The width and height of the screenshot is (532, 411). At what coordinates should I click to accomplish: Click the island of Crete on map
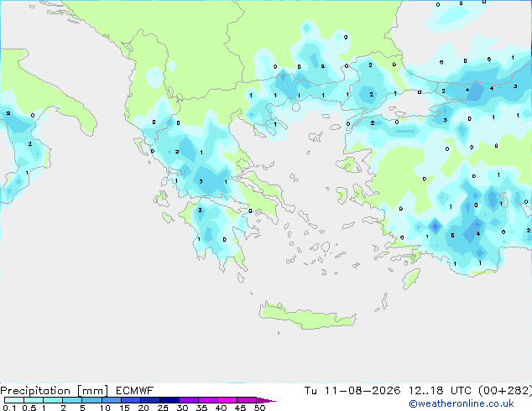[307, 316]
